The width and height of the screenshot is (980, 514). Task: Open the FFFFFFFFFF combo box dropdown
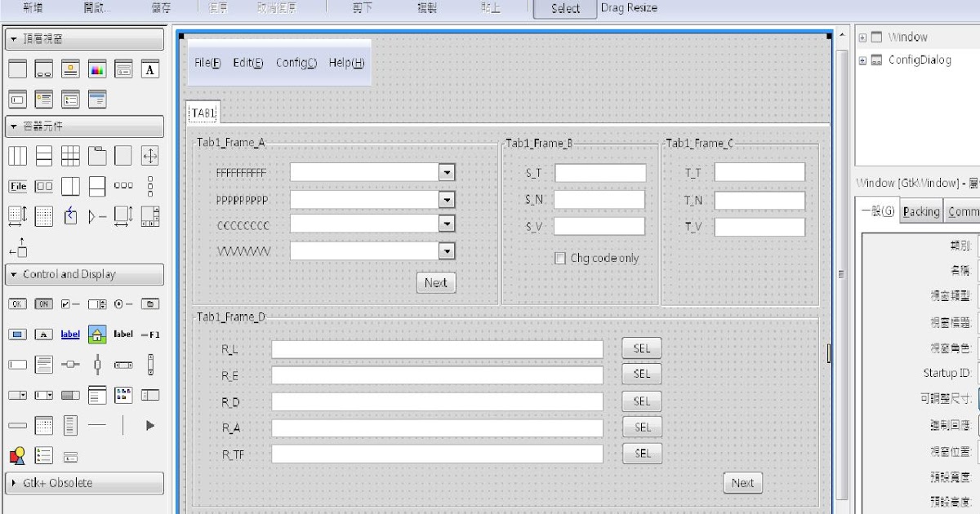[x=446, y=172]
